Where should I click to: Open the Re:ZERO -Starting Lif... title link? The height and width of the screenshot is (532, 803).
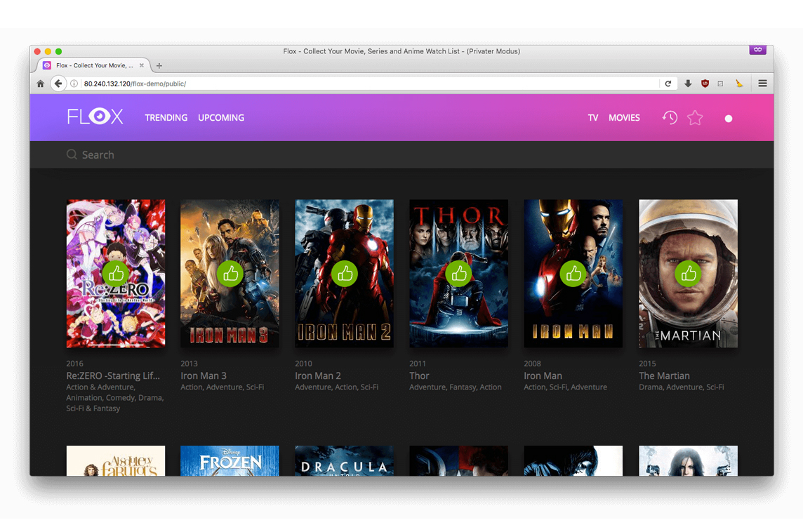(x=113, y=375)
